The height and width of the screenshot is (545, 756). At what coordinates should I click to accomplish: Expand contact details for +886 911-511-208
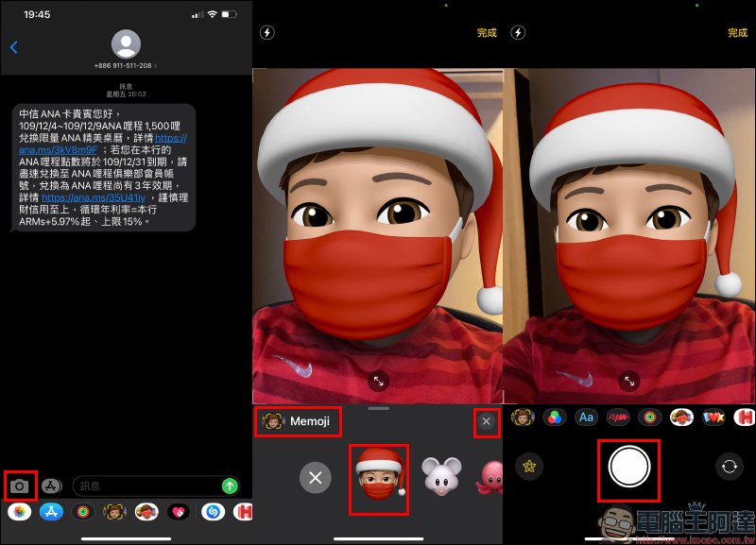pos(126,65)
